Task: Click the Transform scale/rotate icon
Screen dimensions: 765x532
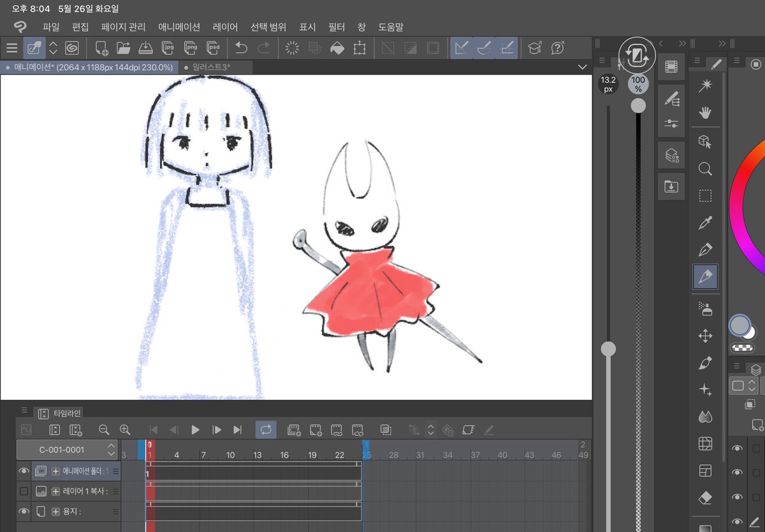Action: pos(360,48)
